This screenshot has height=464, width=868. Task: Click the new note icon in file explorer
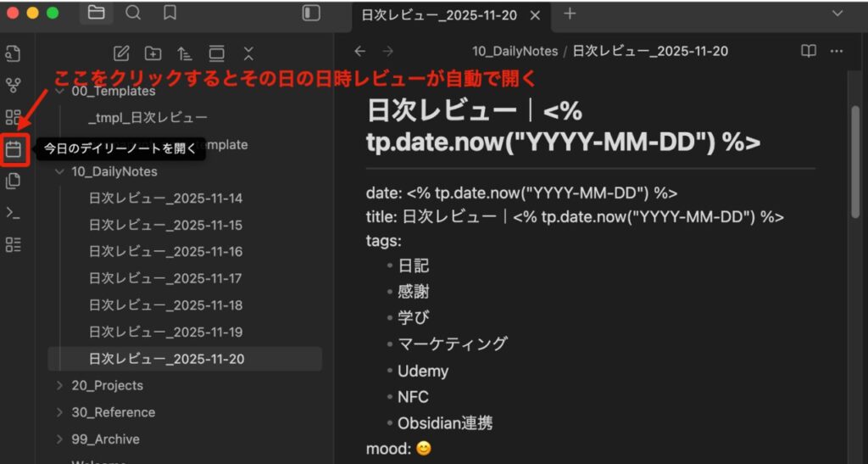coord(121,53)
